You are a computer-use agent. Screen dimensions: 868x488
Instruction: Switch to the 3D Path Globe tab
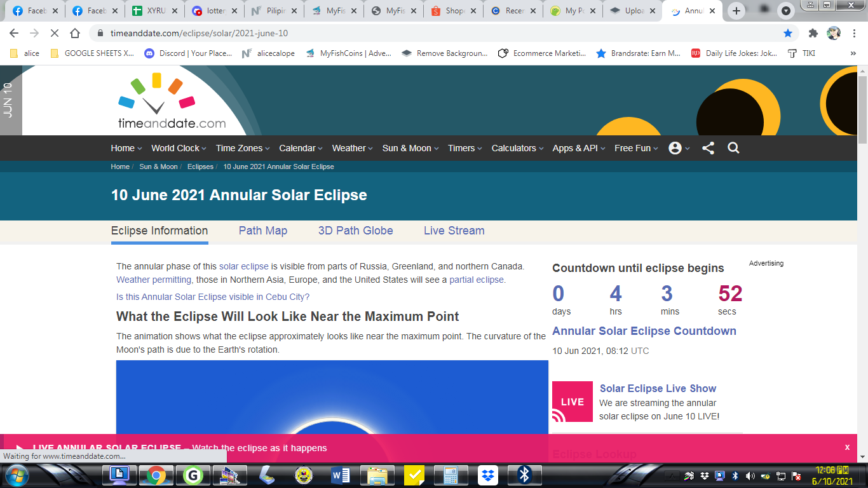356,231
